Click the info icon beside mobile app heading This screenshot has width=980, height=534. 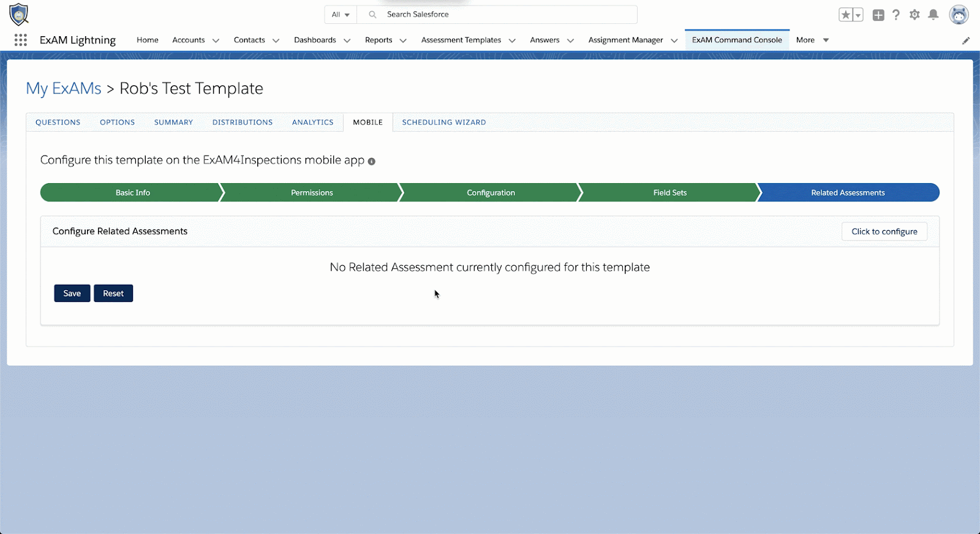tap(371, 161)
